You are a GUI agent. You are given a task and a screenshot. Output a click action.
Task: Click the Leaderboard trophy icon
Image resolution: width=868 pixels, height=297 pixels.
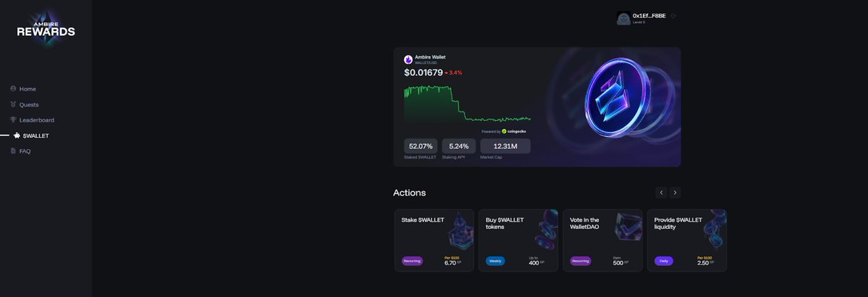pyautogui.click(x=13, y=120)
